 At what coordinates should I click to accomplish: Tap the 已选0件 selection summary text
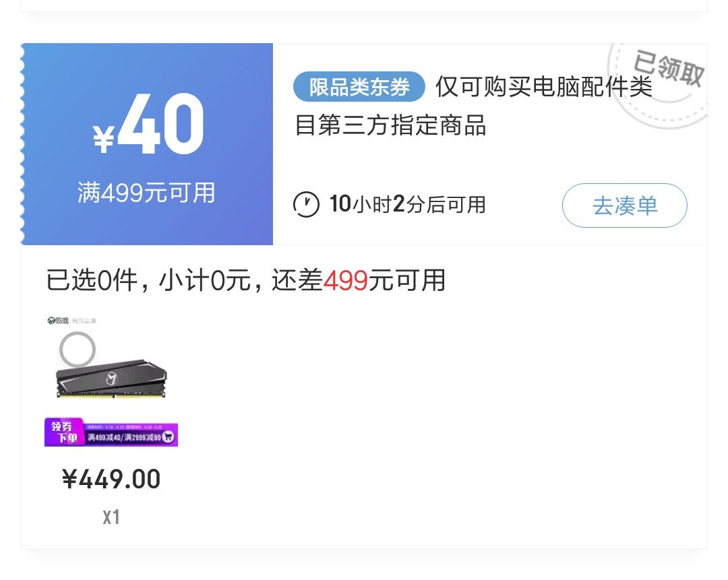(x=92, y=280)
